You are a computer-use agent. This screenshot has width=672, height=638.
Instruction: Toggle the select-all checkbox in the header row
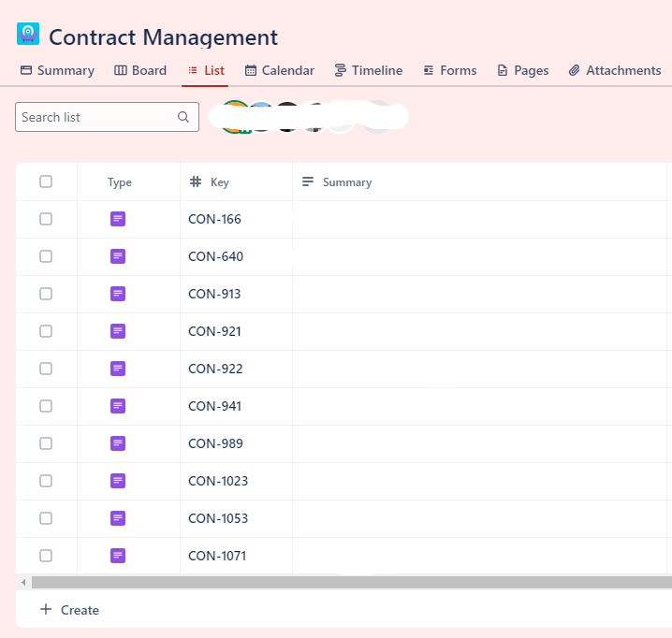tap(46, 181)
